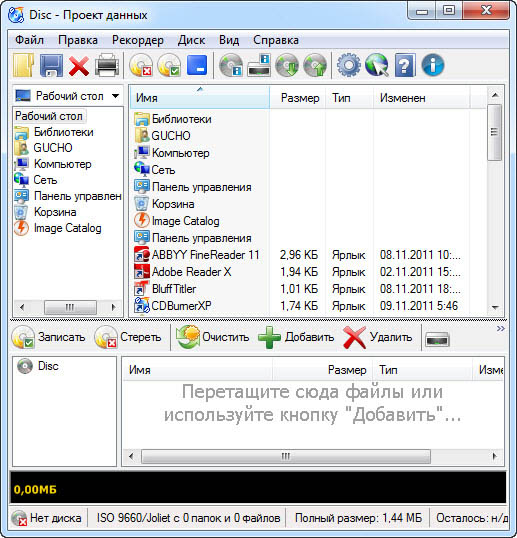The width and height of the screenshot is (517, 538).
Task: Click Имя header in compilation pane
Action: pyautogui.click(x=198, y=370)
